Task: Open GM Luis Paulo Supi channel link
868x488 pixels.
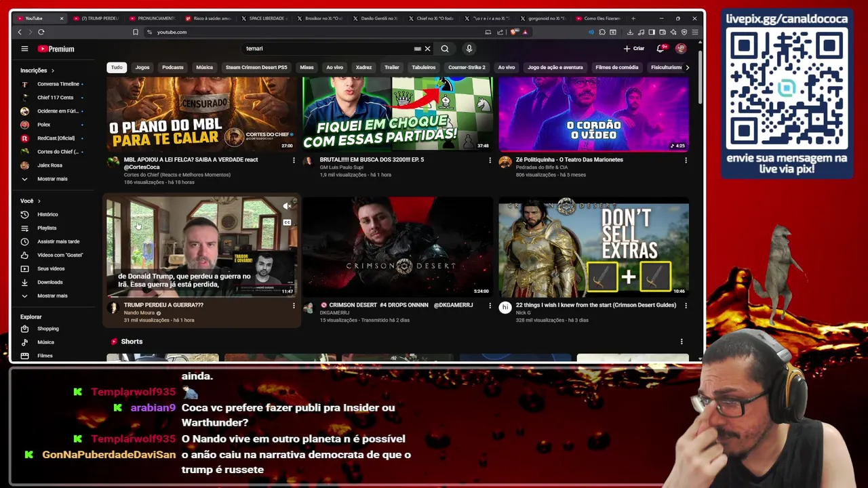Action: pyautogui.click(x=342, y=167)
